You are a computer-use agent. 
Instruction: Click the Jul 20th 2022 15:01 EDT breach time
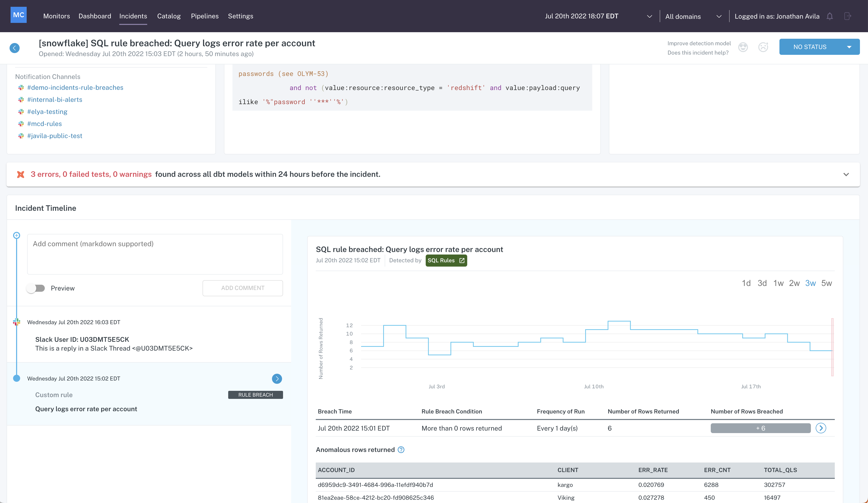tap(353, 428)
